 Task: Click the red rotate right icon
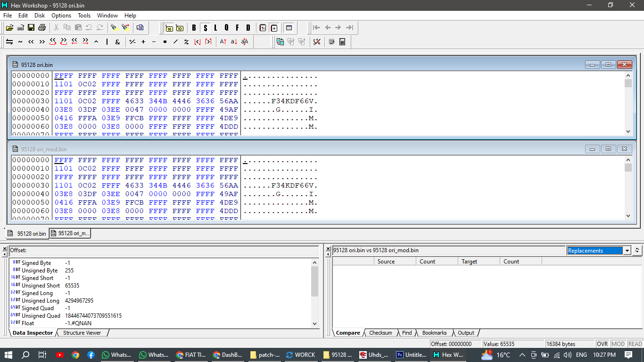tap(64, 42)
